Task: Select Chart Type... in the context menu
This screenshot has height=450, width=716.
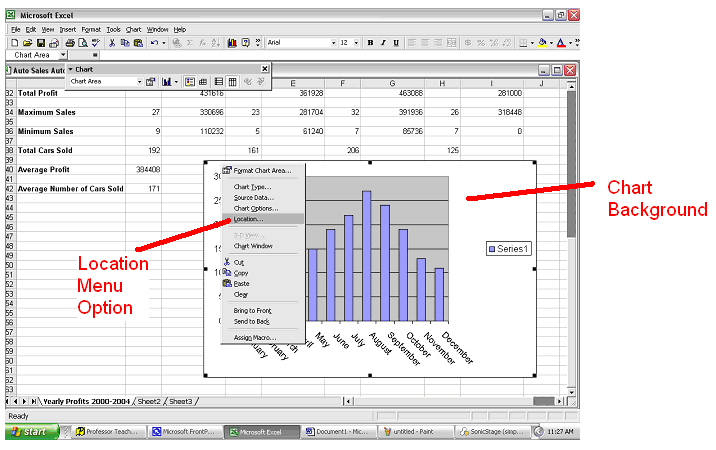Action: 252,186
